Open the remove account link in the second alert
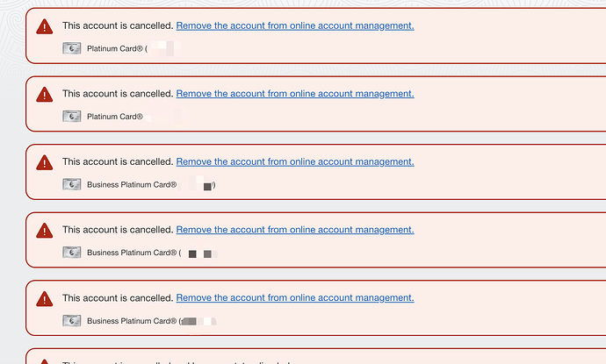 [295, 94]
